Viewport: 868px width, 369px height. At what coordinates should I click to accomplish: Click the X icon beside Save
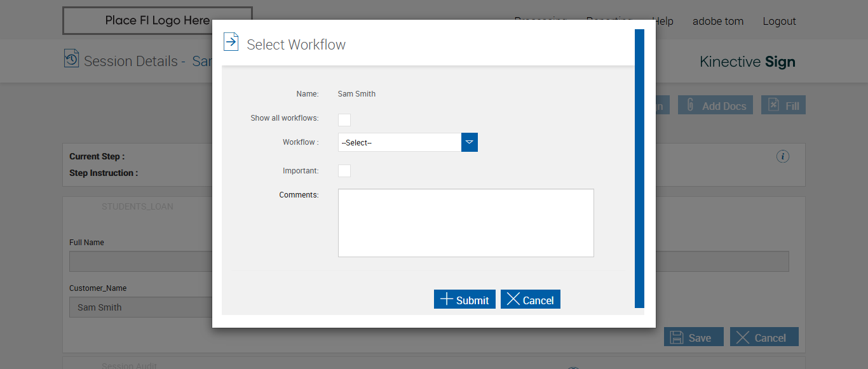742,337
